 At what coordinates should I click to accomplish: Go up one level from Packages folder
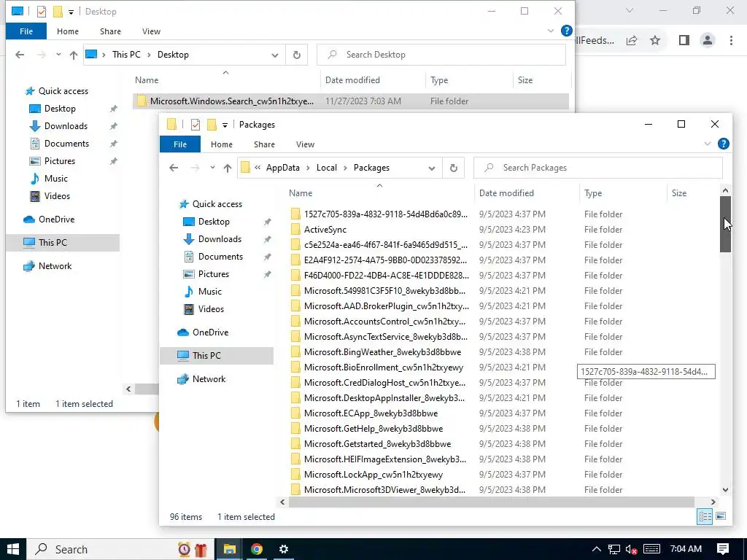coord(228,168)
